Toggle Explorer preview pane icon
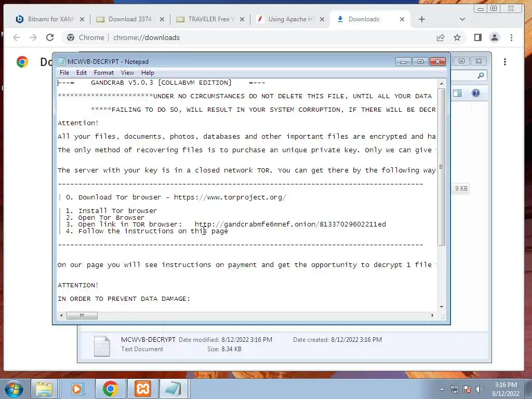 (x=457, y=93)
